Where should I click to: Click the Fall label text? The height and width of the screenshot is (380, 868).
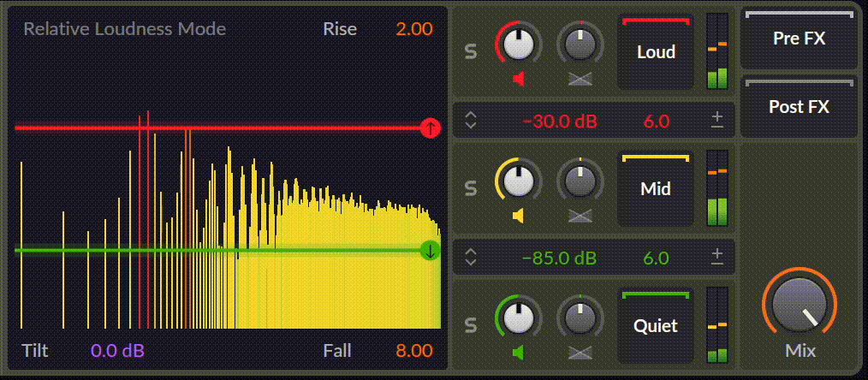tap(337, 351)
